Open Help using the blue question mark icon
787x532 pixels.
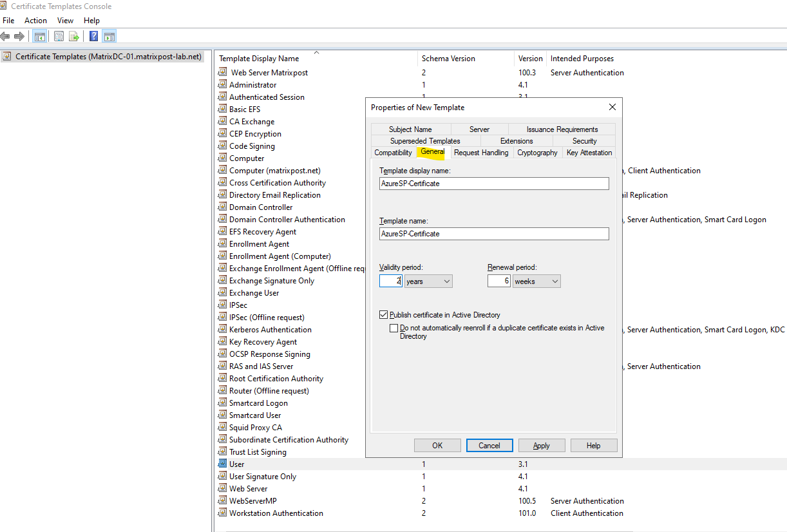pyautogui.click(x=94, y=37)
